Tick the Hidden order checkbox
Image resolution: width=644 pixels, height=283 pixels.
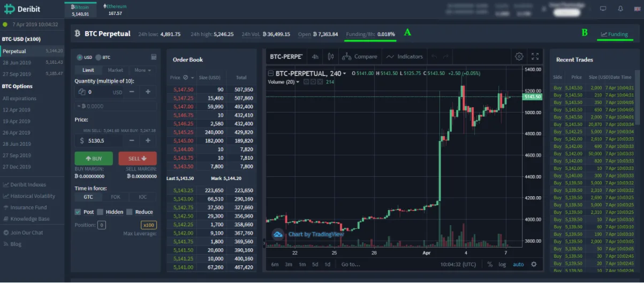pos(100,212)
